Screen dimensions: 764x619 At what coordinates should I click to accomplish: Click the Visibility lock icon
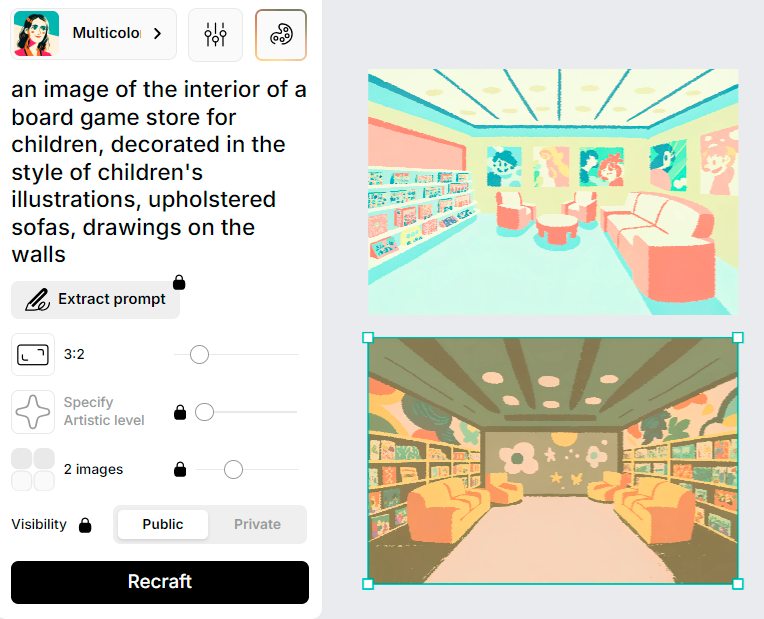[x=85, y=525]
